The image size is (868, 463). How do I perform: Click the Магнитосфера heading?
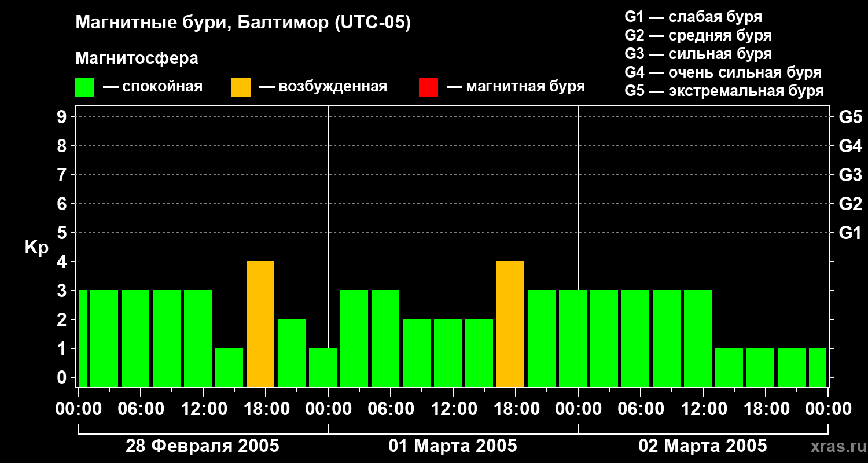(x=137, y=58)
